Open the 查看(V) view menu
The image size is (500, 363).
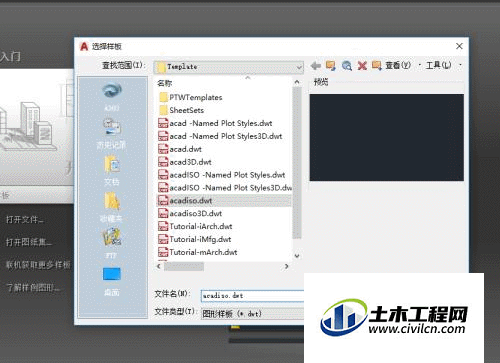pos(398,65)
